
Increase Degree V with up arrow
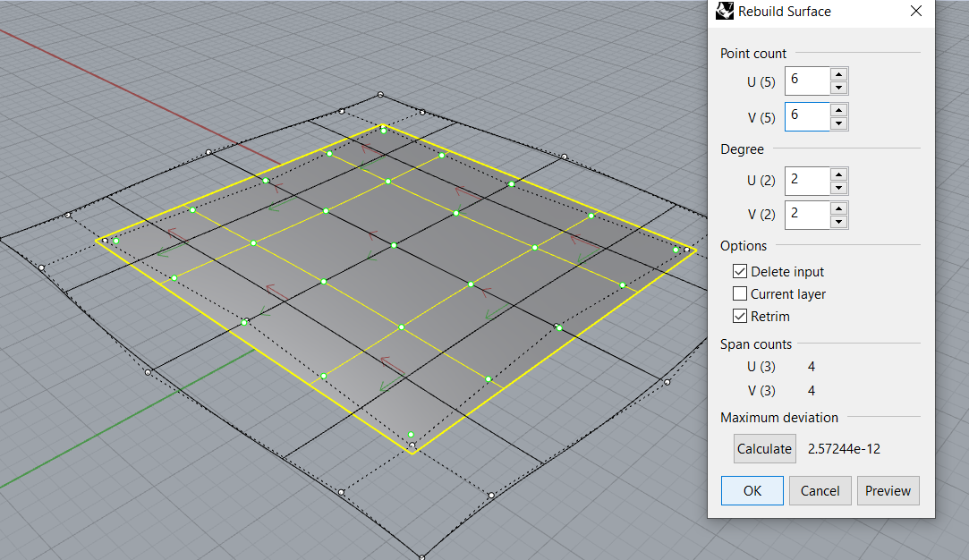pyautogui.click(x=838, y=208)
